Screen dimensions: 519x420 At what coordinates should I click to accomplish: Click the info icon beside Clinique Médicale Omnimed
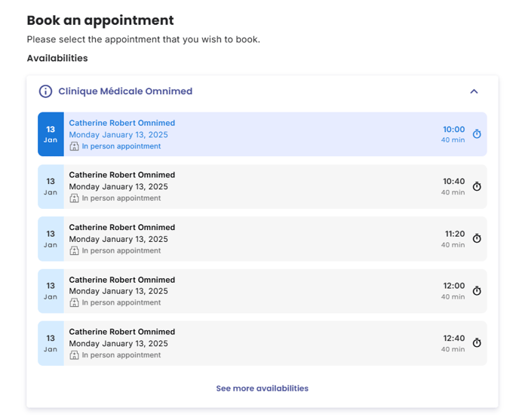[45, 91]
